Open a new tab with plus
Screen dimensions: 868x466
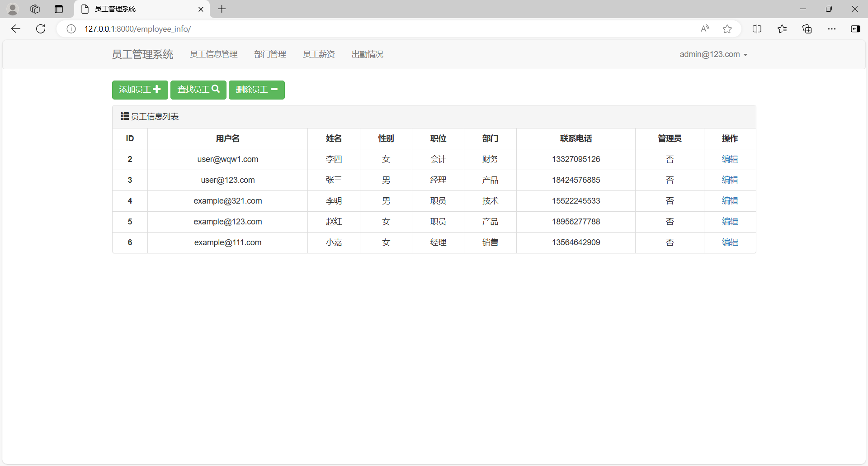coord(222,9)
